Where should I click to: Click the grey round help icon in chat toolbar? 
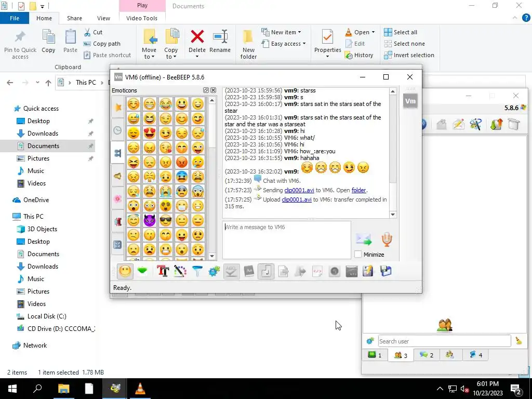point(335,271)
